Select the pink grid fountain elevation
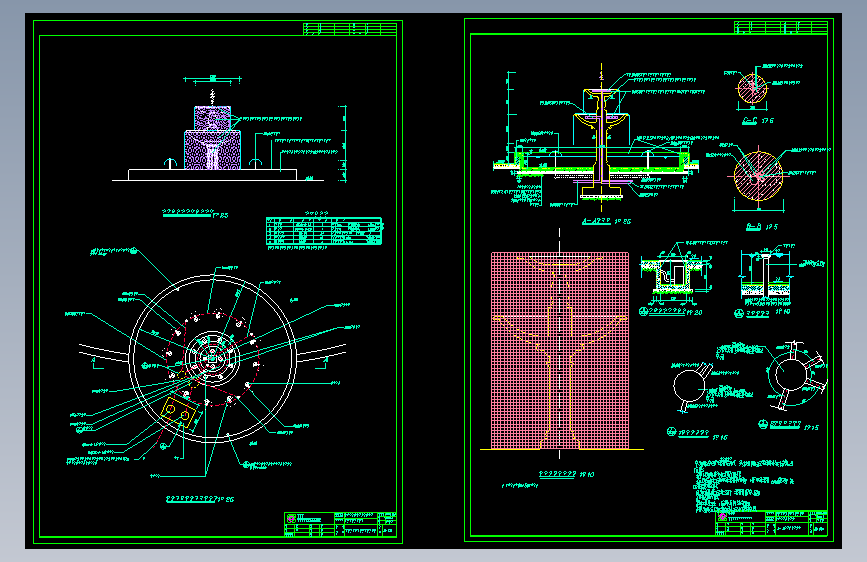Screen dimensions: 867x562 click(x=560, y=351)
